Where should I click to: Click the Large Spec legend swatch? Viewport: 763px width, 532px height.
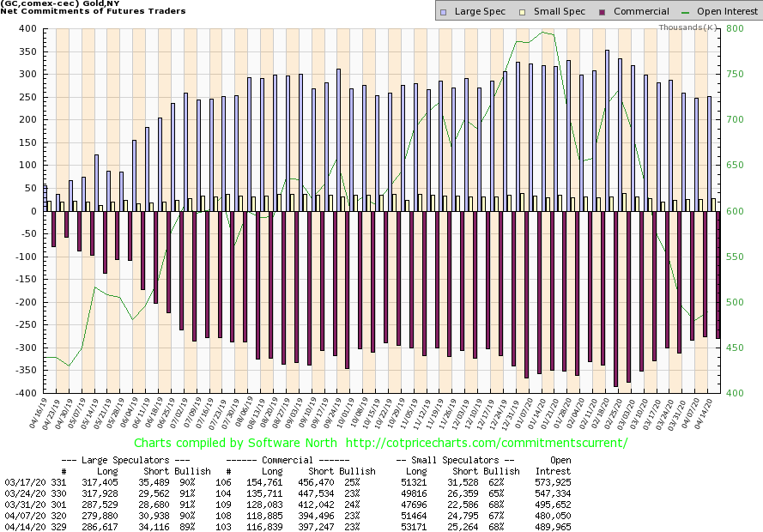tap(443, 12)
